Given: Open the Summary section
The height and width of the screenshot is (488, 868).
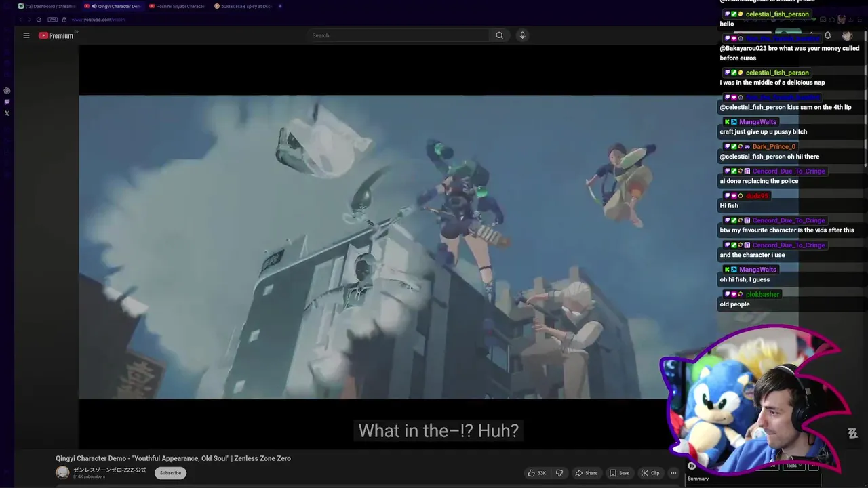Looking at the screenshot, I should pos(698,479).
